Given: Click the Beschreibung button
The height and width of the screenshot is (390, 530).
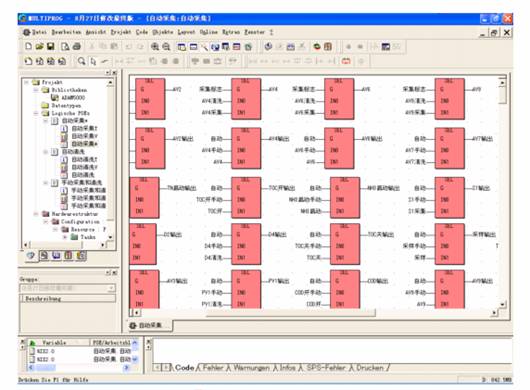Looking at the screenshot, I should tap(68, 299).
